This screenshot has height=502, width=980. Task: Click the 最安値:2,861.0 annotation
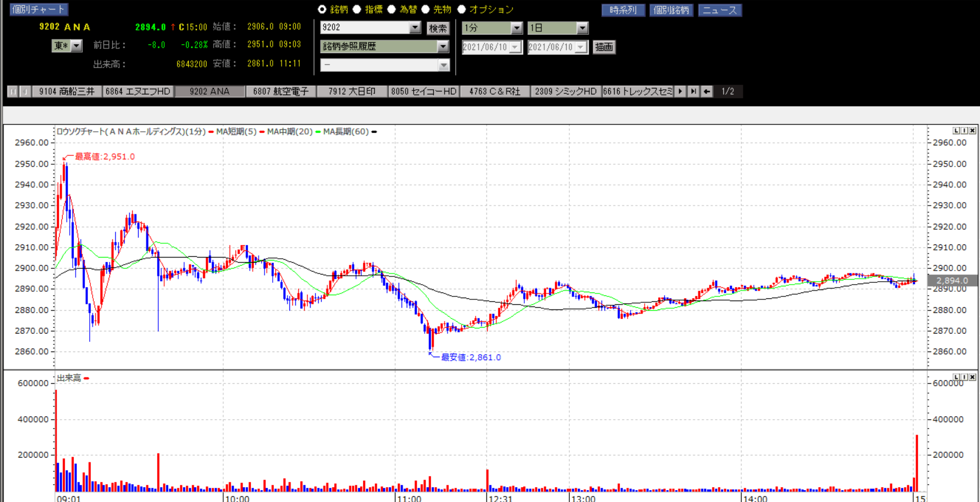pos(471,357)
